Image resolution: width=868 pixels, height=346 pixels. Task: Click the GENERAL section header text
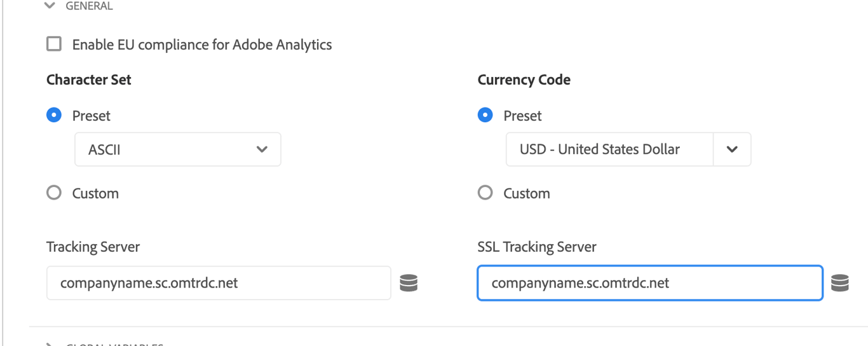[89, 6]
